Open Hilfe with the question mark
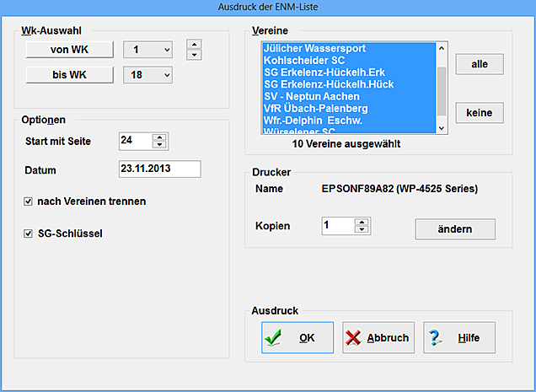Screen dimensions: 536x392 pyautogui.click(x=458, y=338)
